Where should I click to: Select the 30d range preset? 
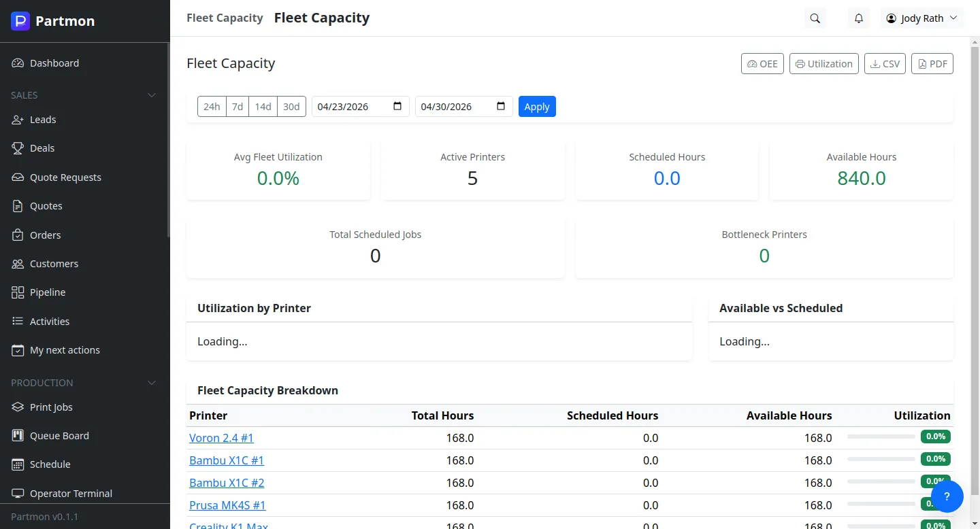(x=291, y=107)
